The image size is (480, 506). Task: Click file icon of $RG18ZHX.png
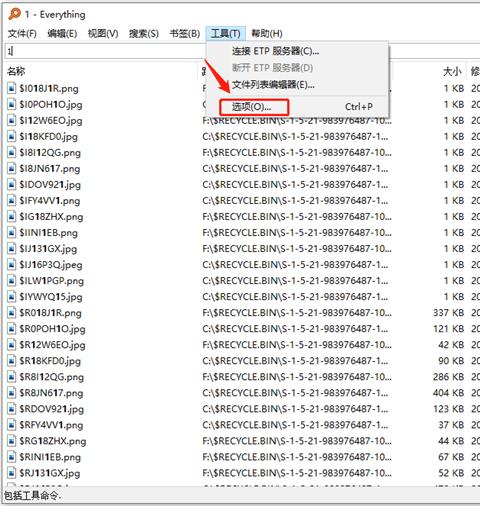click(12, 441)
